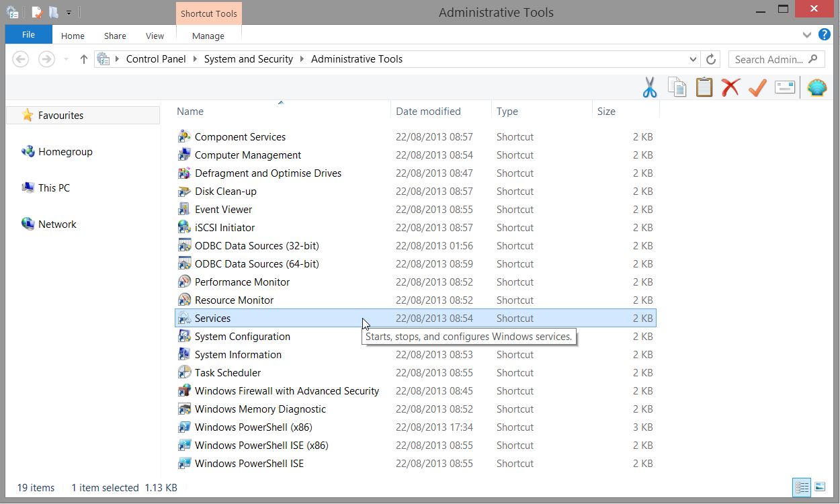Viewport: 840px width, 504px height.
Task: Expand the ribbon using the top-right chevron
Action: 807,35
